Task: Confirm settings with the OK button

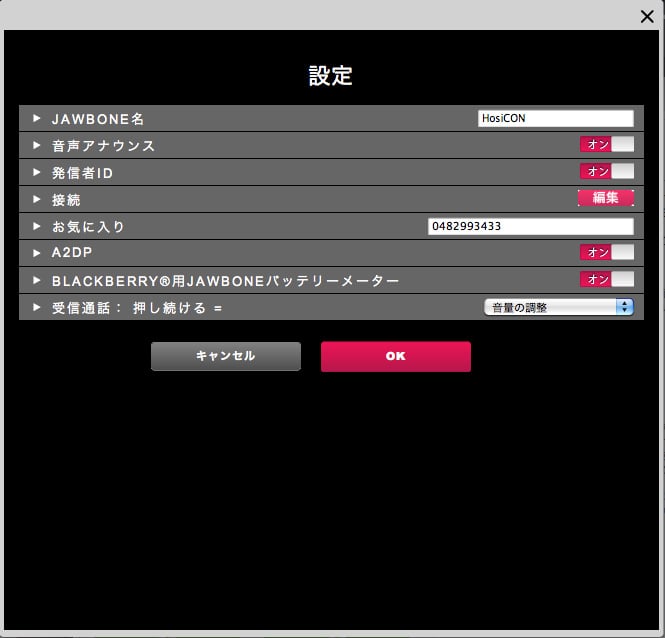Action: [395, 356]
